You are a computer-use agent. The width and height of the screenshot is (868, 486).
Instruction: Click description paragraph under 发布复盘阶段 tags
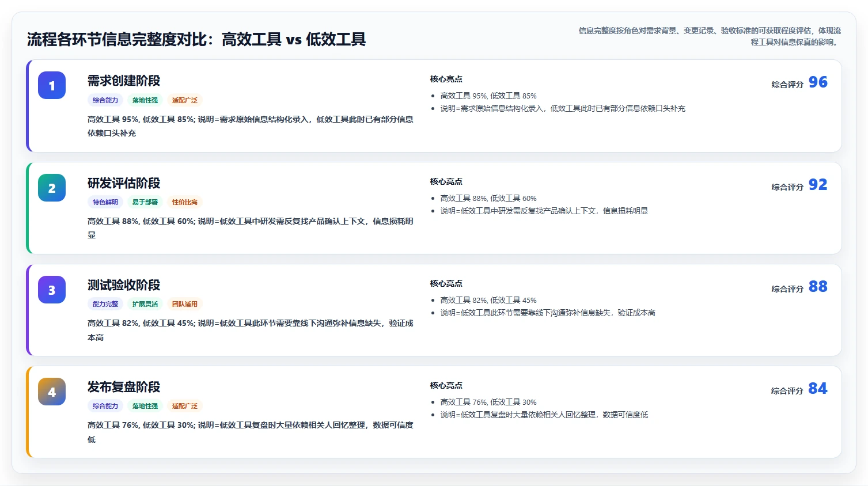click(251, 432)
